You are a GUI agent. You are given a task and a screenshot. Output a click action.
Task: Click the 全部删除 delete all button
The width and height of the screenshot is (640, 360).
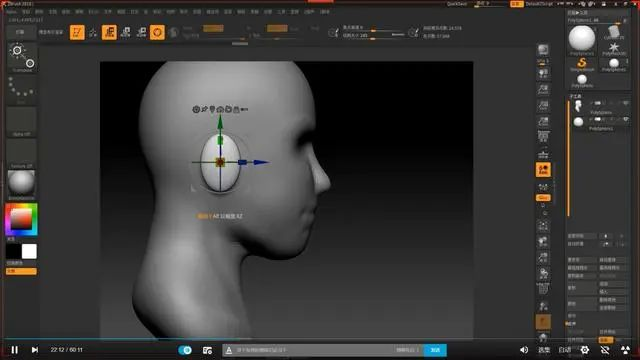click(612, 308)
